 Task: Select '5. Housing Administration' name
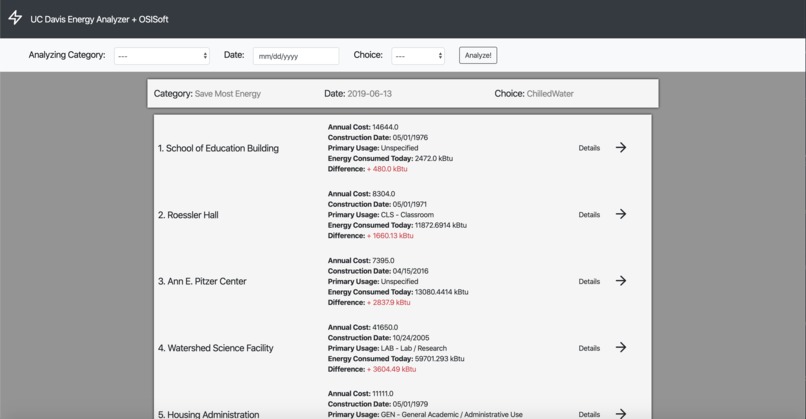click(208, 414)
